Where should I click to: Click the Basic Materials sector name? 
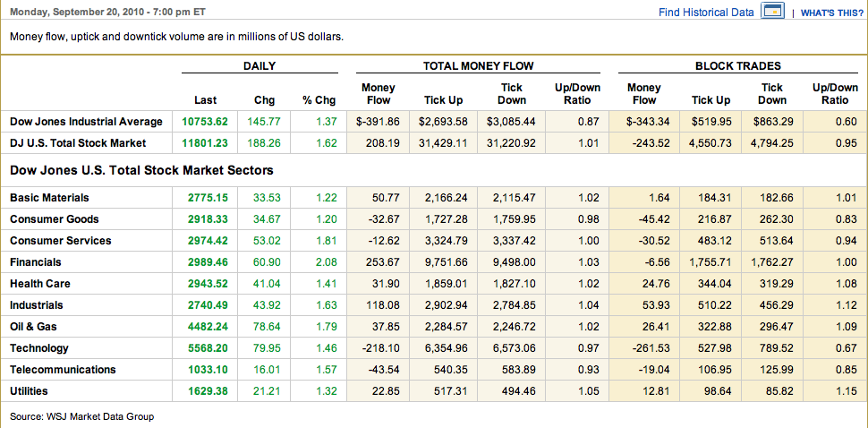[x=49, y=197]
